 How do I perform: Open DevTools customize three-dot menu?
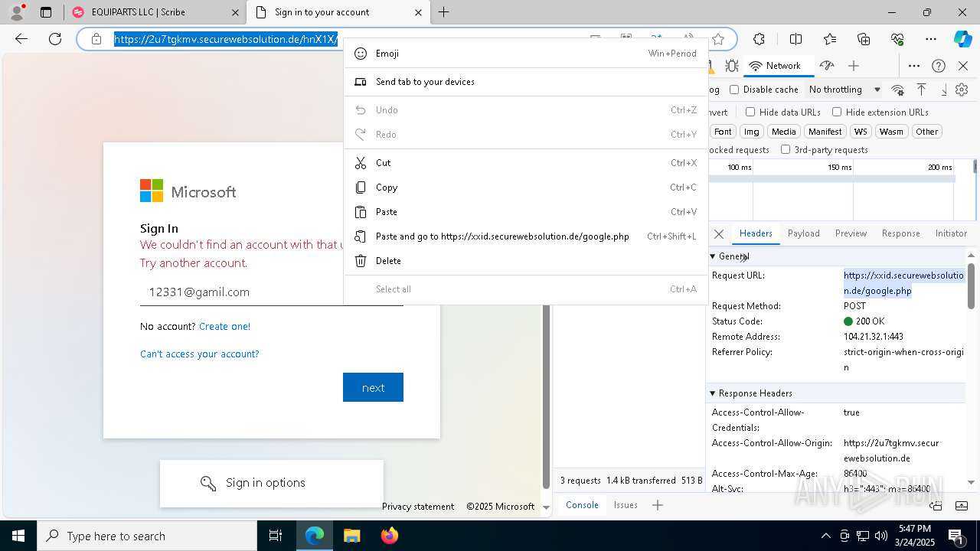pyautogui.click(x=914, y=66)
